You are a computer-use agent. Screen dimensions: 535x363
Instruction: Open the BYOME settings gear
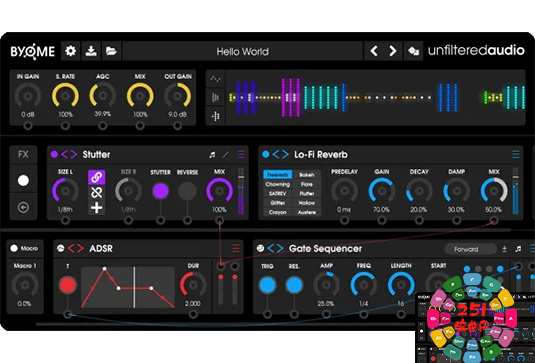(x=71, y=51)
